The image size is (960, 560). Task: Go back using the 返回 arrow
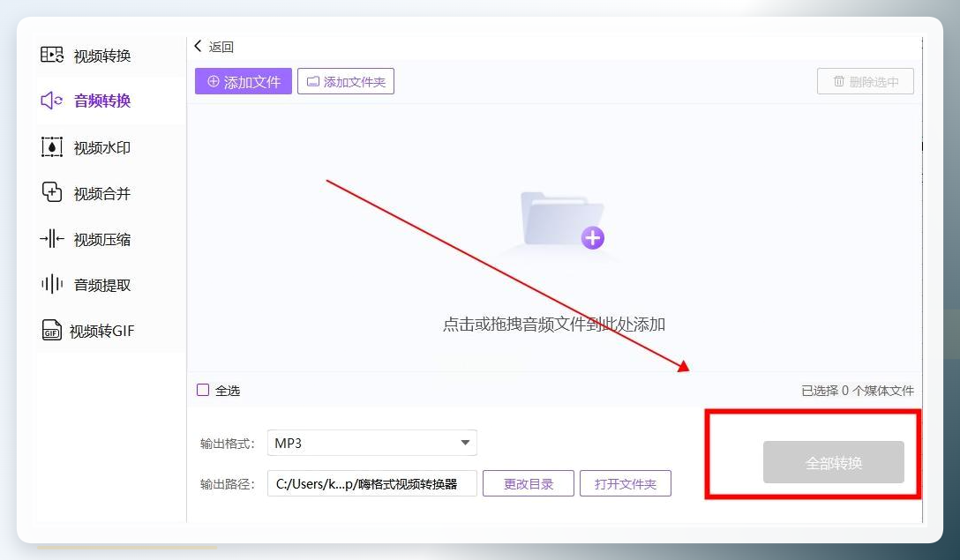pyautogui.click(x=214, y=47)
